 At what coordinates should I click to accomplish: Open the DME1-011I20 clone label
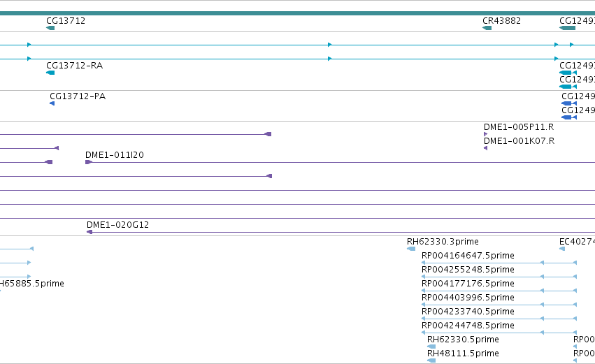(x=114, y=155)
